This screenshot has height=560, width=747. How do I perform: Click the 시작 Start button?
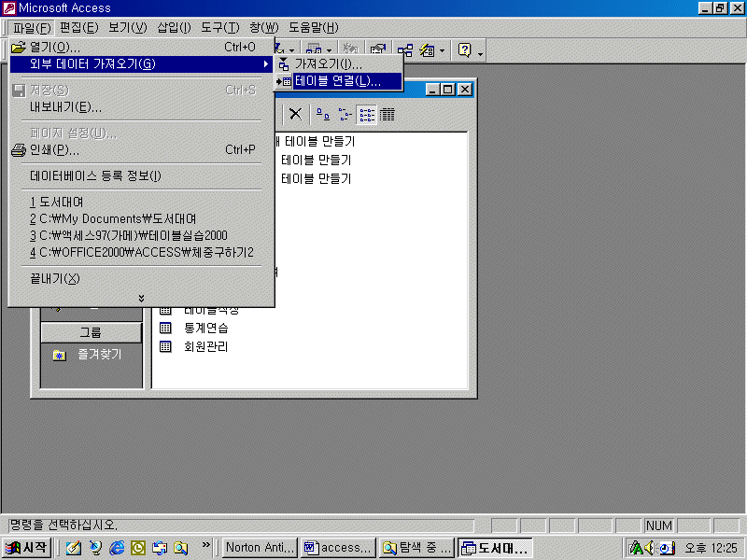[x=26, y=548]
